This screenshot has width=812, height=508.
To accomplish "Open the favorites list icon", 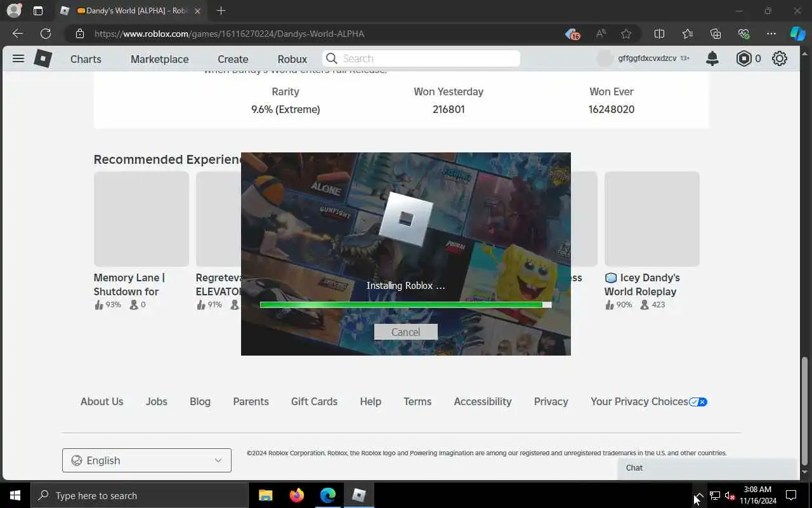I will point(688,34).
